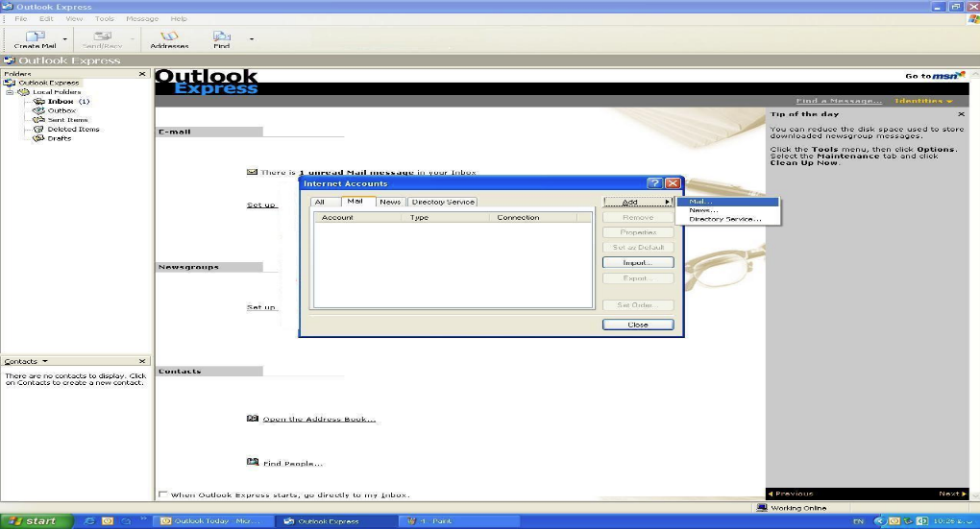This screenshot has width=980, height=530.
Task: Open the Tools menu
Action: (105, 19)
